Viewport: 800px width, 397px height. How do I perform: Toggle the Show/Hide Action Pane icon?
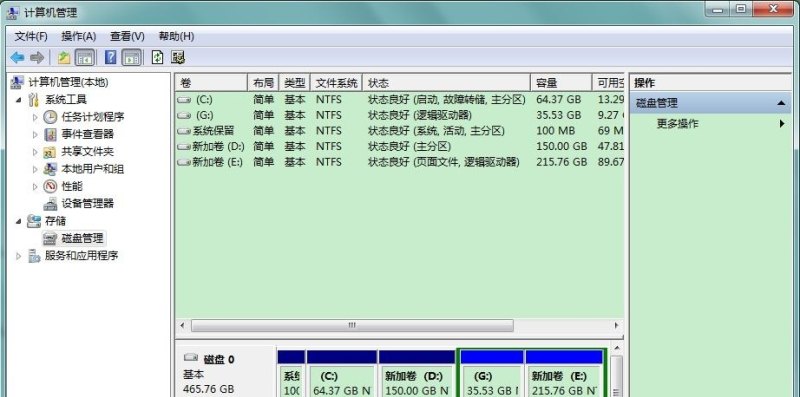[132, 58]
